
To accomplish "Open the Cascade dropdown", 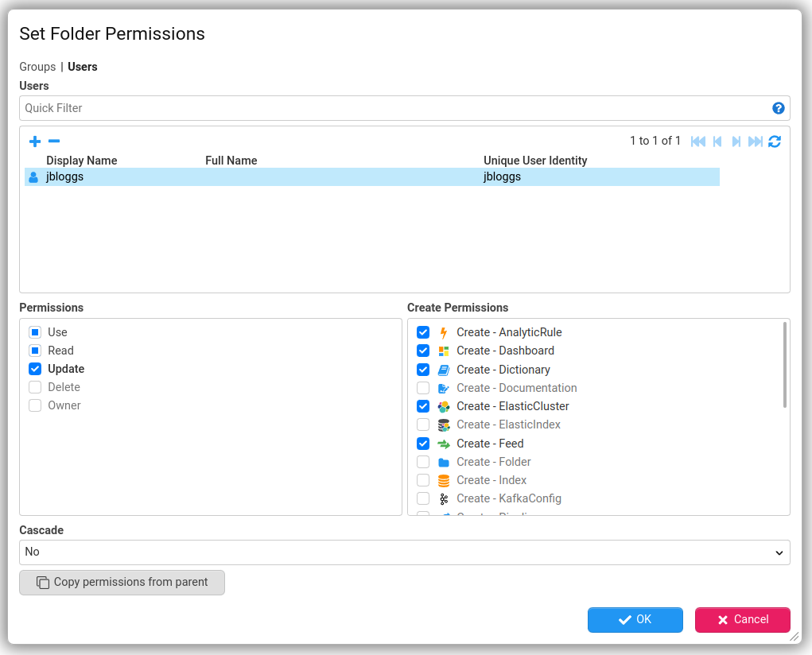I will [x=404, y=552].
